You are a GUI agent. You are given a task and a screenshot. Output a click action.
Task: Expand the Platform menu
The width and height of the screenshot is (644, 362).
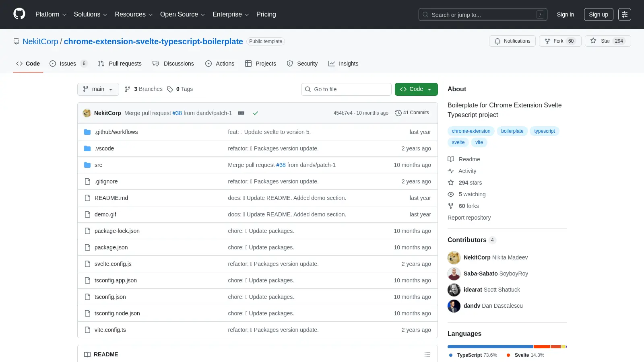tap(51, 14)
